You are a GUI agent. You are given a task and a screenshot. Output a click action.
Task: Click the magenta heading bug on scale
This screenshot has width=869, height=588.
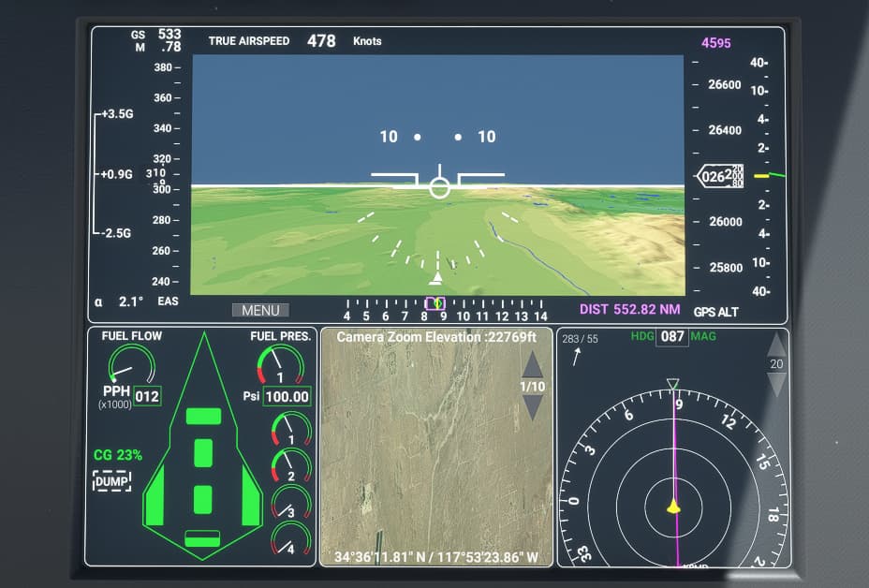pyautogui.click(x=434, y=303)
